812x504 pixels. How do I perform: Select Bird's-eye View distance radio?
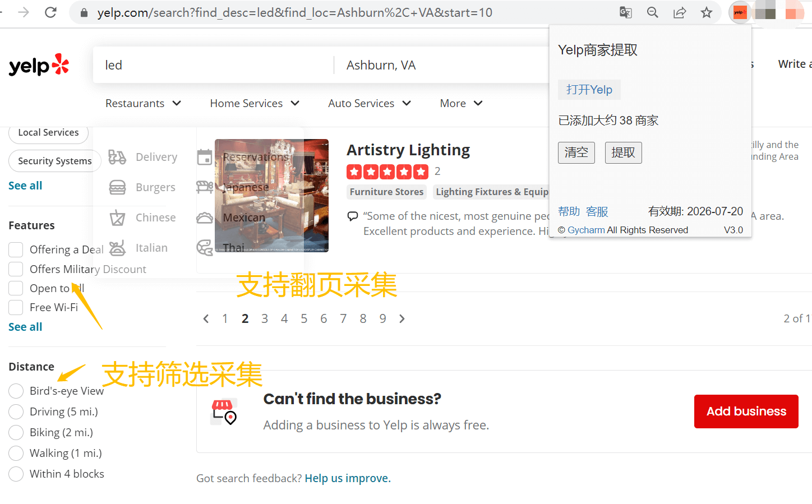[16, 391]
